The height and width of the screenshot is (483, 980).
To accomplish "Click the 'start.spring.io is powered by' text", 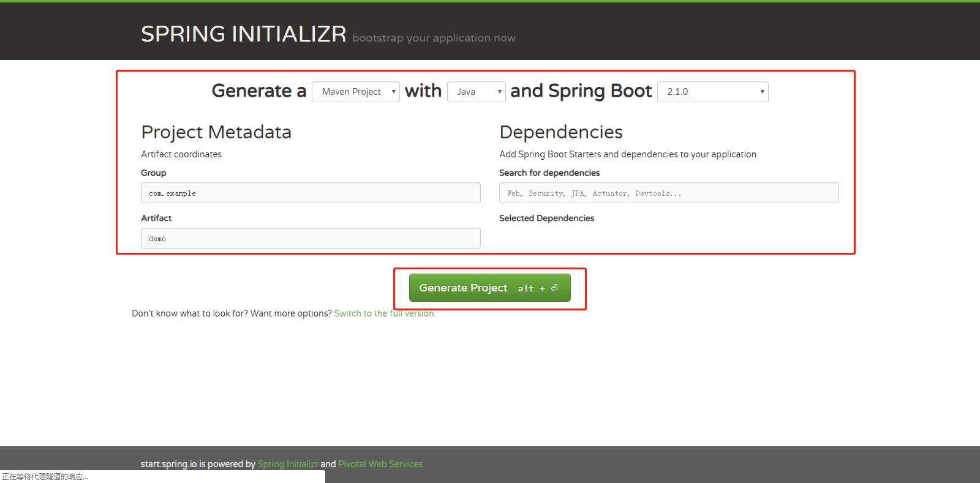I will (198, 464).
